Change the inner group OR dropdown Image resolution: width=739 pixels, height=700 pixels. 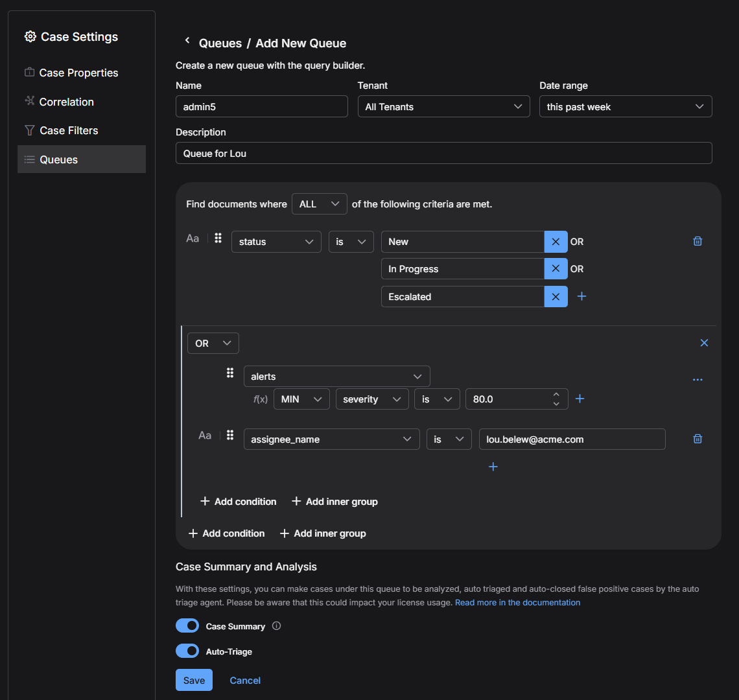(213, 343)
